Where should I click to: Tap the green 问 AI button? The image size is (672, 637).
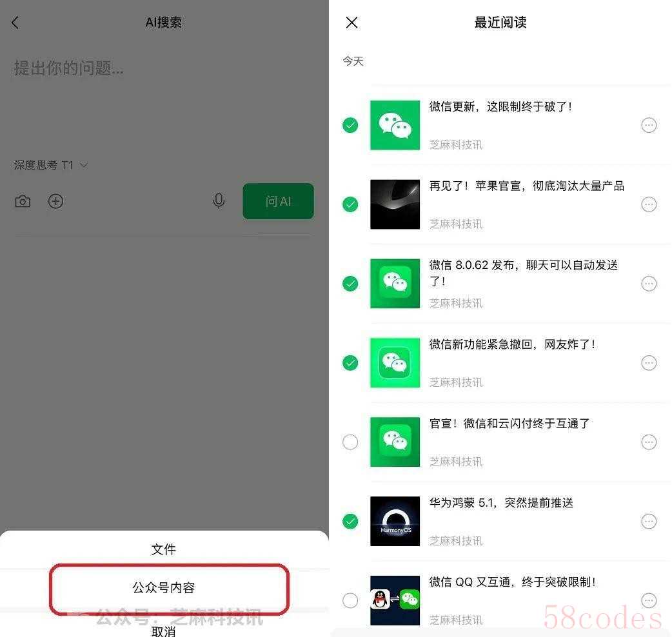point(278,201)
